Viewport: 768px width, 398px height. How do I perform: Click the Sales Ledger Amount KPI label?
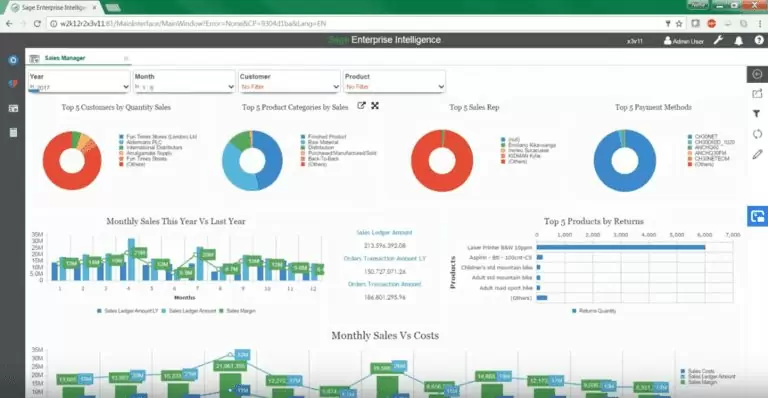tap(384, 233)
